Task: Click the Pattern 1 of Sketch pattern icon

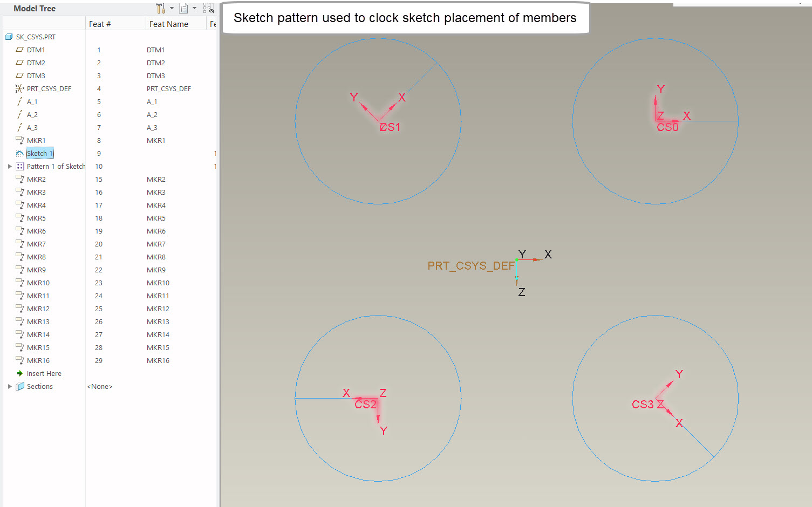Action: (x=19, y=166)
